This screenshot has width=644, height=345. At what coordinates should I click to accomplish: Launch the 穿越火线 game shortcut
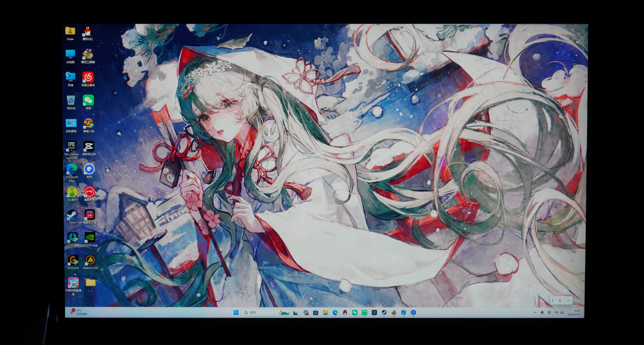[88, 125]
